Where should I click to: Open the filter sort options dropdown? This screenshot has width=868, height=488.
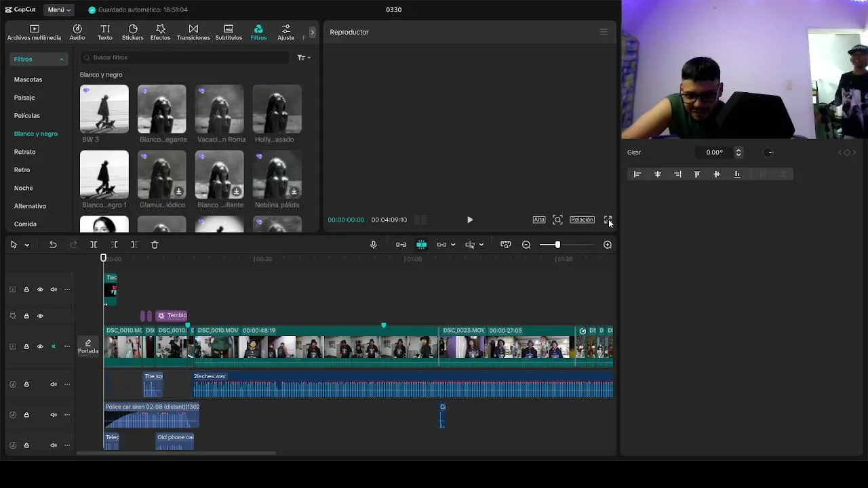pyautogui.click(x=304, y=58)
